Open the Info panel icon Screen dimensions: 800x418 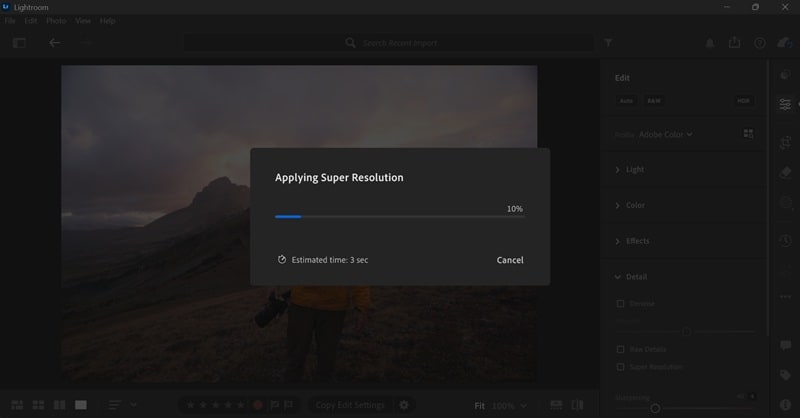coord(785,405)
